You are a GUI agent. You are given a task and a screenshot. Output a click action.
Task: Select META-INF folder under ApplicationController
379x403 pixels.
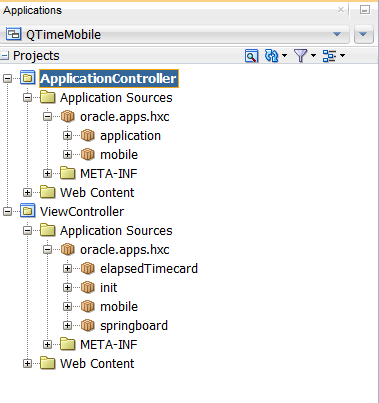(109, 173)
